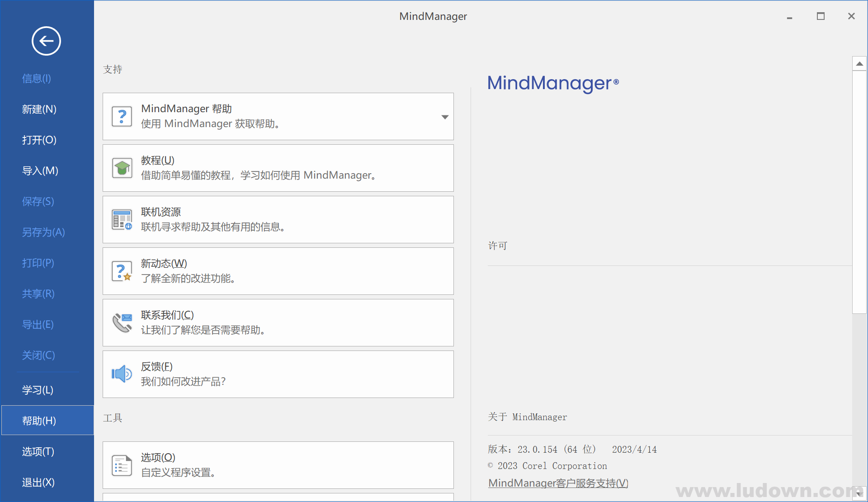Click the graduation cap tutorial icon
This screenshot has width=868, height=502.
point(122,168)
